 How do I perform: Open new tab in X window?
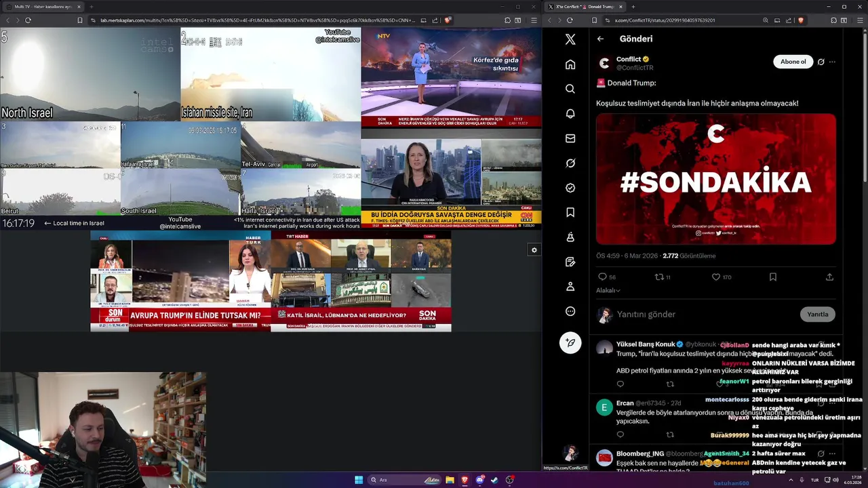click(x=633, y=7)
